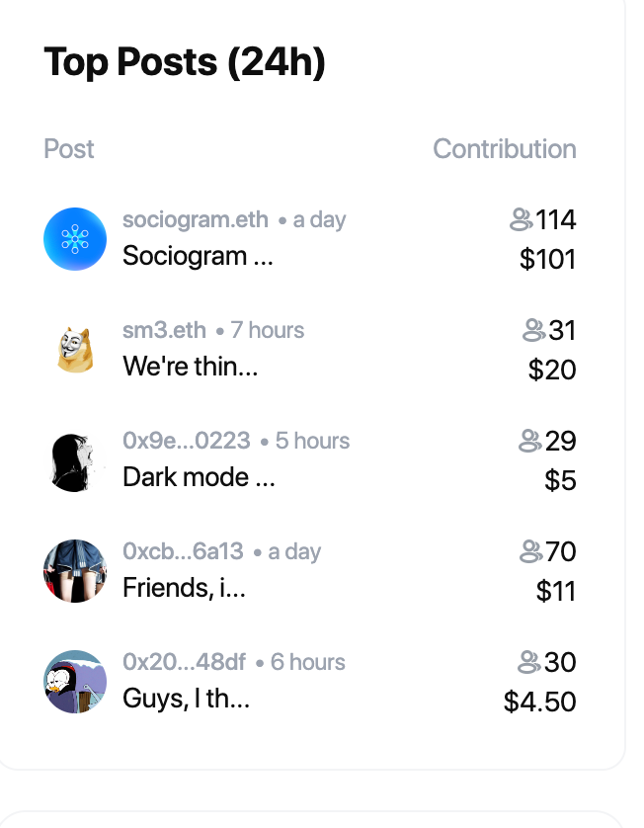Click contributors icon beside 30
This screenshot has height=828, width=644.
click(x=528, y=662)
